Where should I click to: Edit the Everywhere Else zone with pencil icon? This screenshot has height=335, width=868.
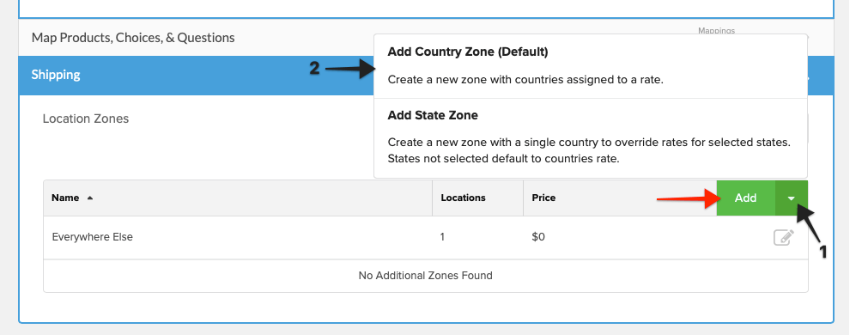tap(783, 238)
